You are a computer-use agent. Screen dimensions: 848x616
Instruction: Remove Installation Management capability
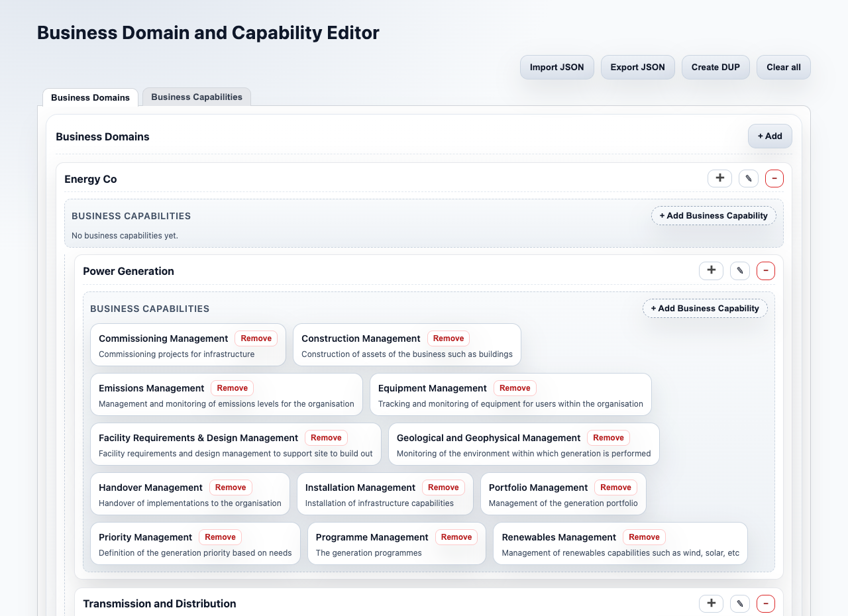(443, 488)
